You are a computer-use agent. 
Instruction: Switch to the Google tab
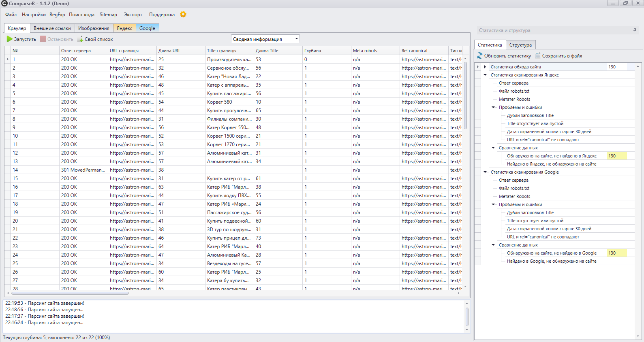pos(147,28)
